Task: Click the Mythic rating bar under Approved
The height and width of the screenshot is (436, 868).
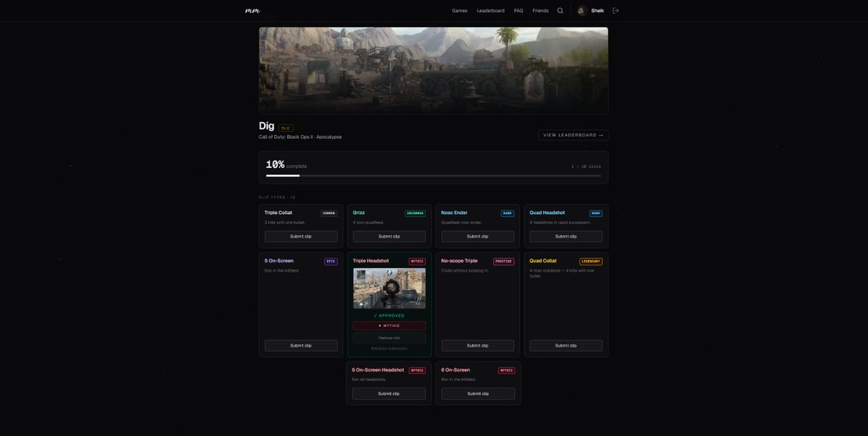Action: point(389,326)
